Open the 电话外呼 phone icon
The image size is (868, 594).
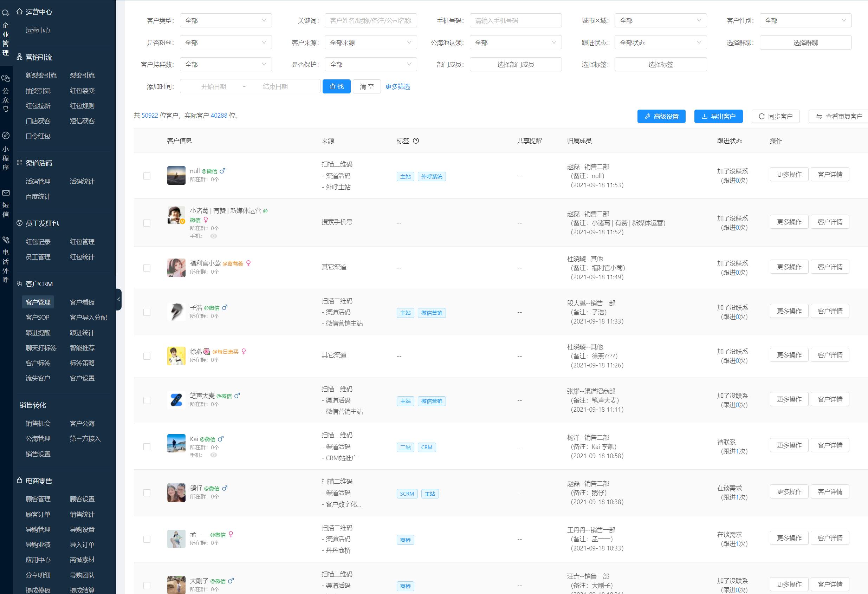tap(6, 240)
